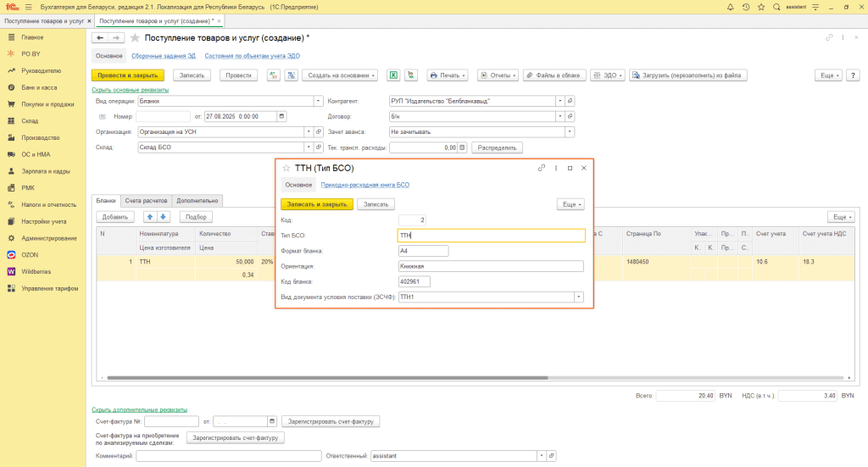Screen dimensions: 868x467
Task: Open favorites star in title bar
Action: 761,7
